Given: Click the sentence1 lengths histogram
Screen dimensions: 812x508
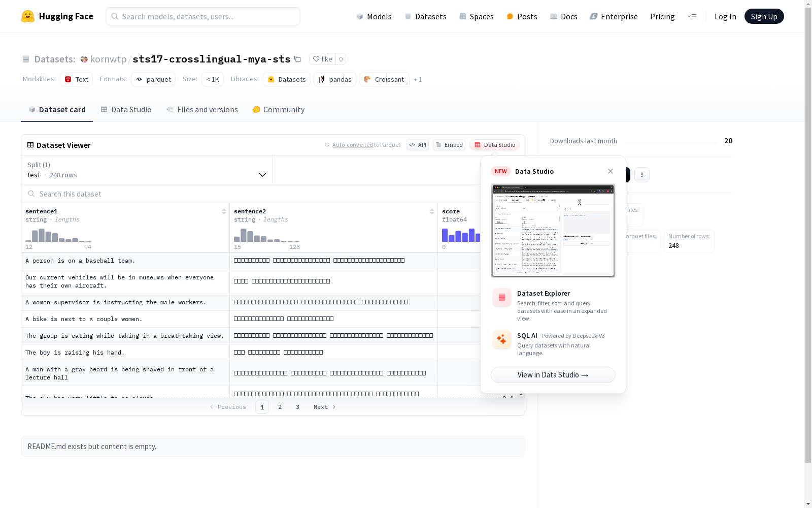Looking at the screenshot, I should pos(58,235).
